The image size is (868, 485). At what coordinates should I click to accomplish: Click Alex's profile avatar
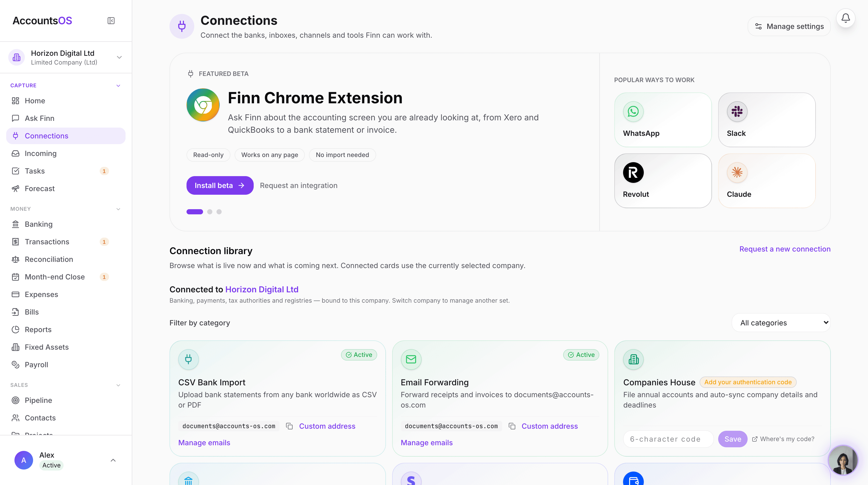pos(24,460)
